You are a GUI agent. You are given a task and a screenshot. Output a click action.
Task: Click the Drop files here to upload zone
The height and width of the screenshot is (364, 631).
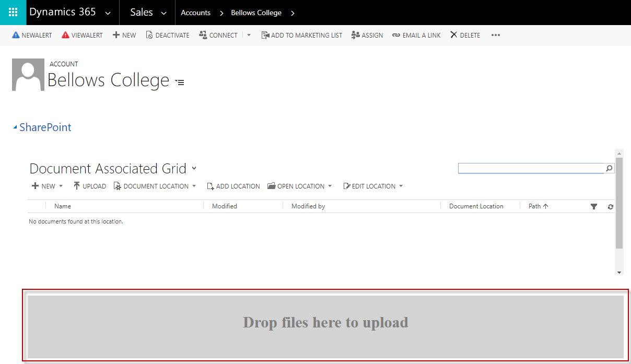pos(325,327)
